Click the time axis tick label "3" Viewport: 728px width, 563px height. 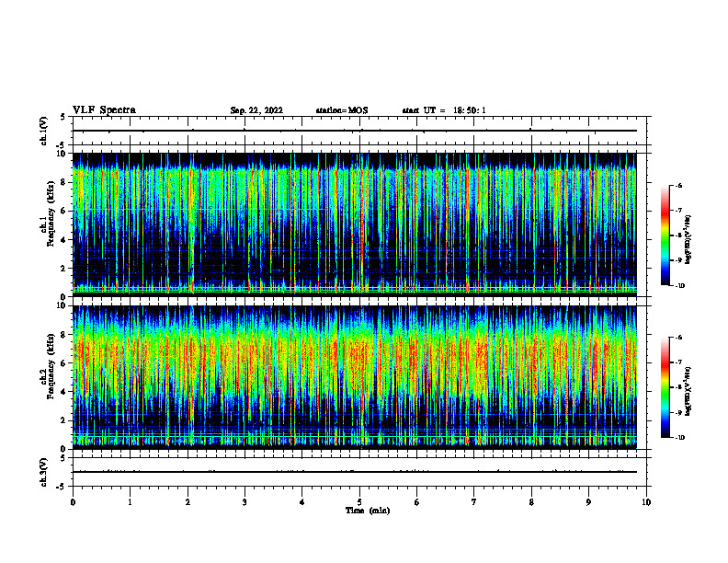pyautogui.click(x=245, y=502)
